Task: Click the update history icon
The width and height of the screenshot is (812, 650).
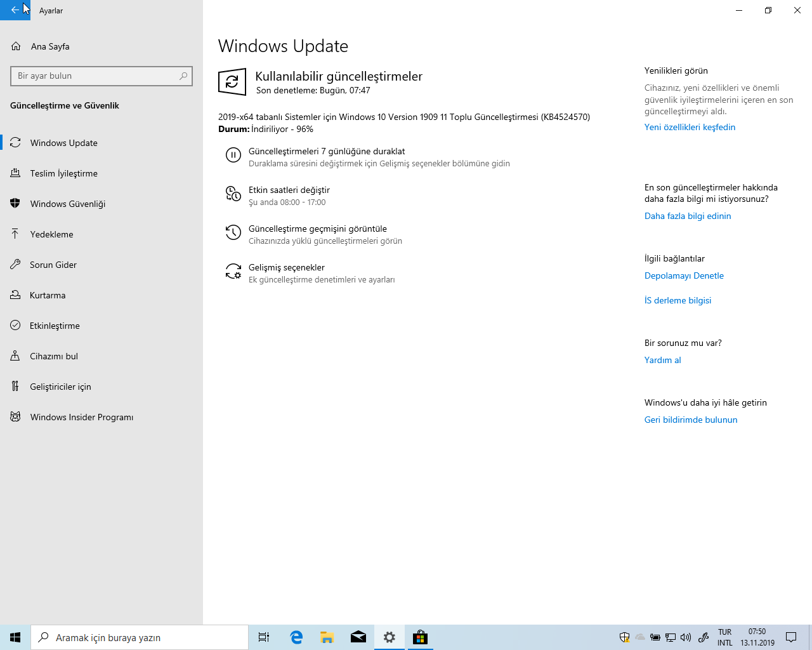Action: tap(233, 232)
